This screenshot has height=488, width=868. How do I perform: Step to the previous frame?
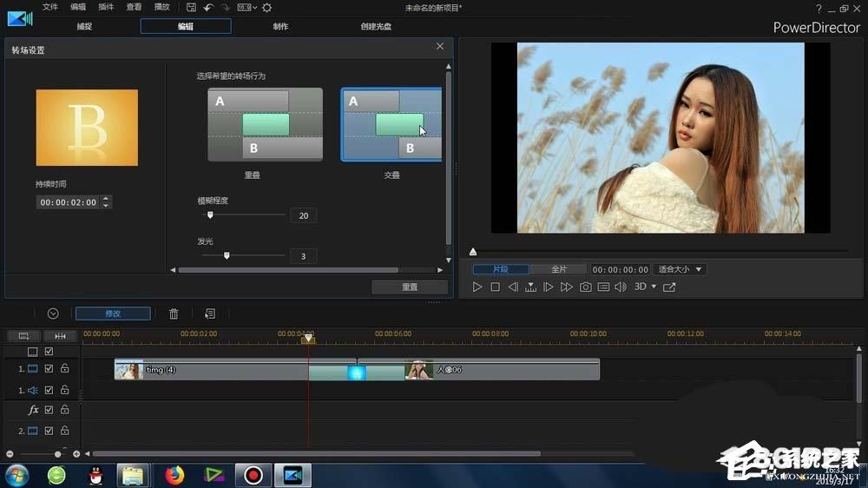[513, 287]
